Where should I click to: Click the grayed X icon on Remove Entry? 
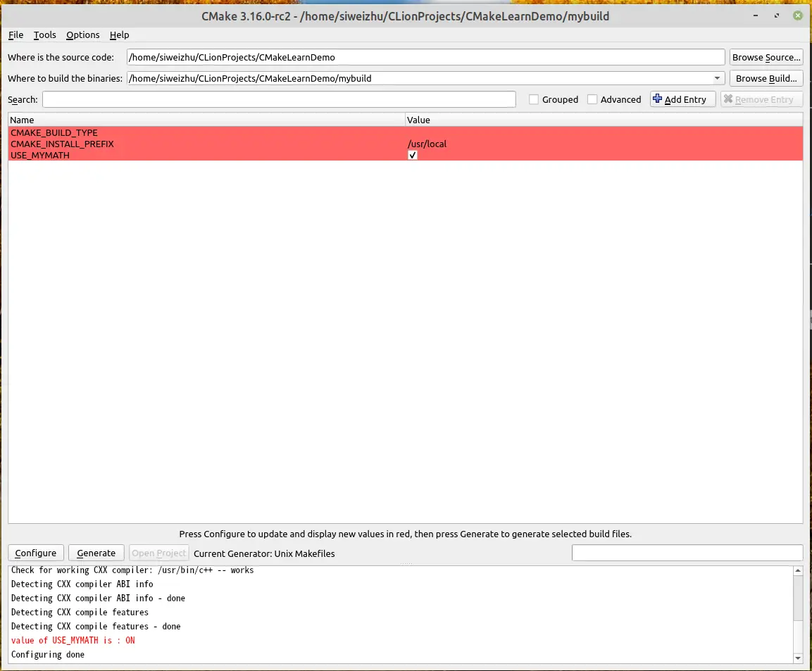pyautogui.click(x=728, y=99)
